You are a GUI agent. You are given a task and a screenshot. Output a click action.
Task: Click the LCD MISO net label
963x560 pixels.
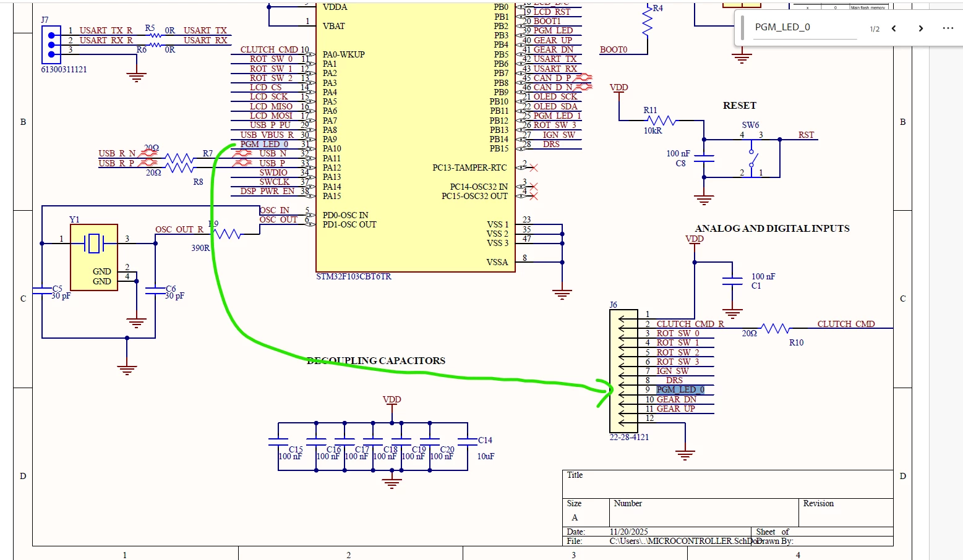pyautogui.click(x=271, y=107)
